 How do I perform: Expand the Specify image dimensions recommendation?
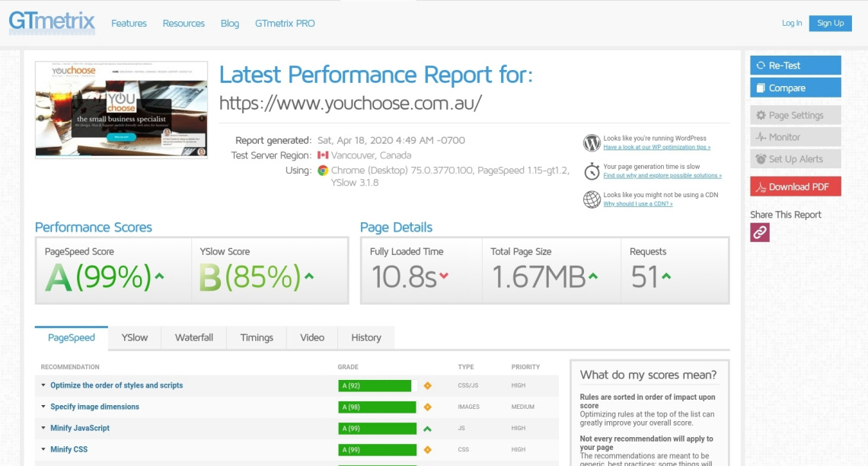click(x=94, y=407)
